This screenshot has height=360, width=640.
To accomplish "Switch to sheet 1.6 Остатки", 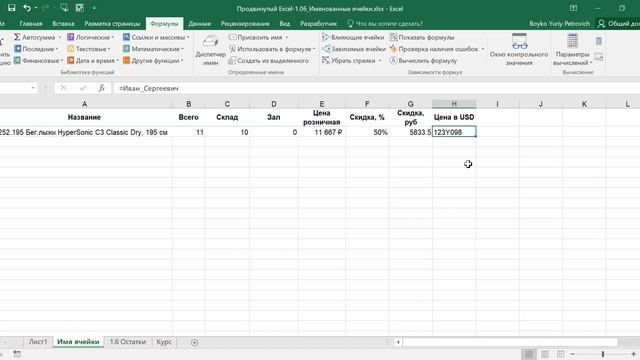I will (x=127, y=342).
